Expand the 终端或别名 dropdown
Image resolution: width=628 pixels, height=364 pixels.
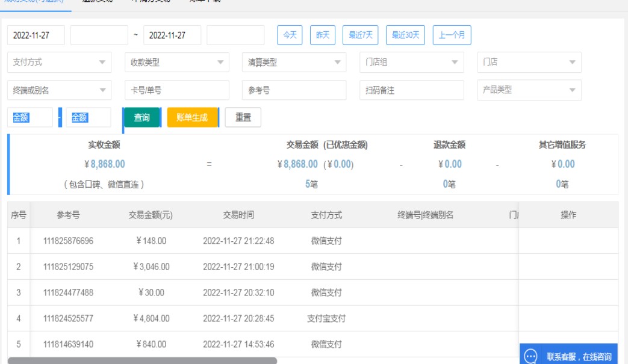tap(59, 90)
